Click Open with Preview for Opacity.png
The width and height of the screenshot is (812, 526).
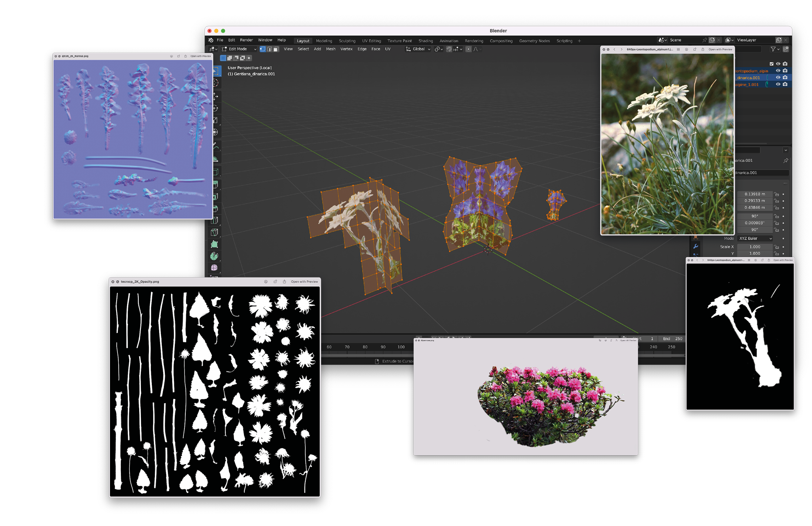pos(304,281)
